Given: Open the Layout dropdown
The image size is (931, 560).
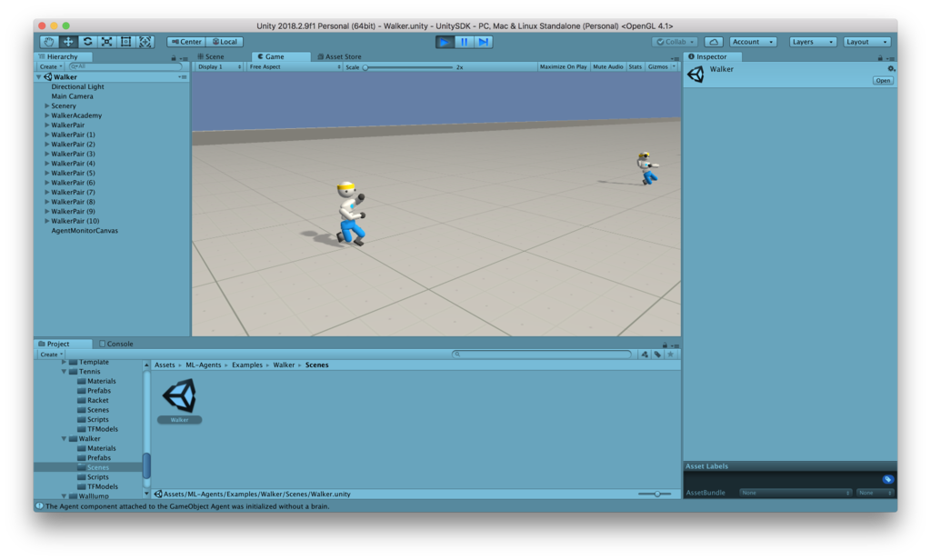Looking at the screenshot, I should 866,42.
